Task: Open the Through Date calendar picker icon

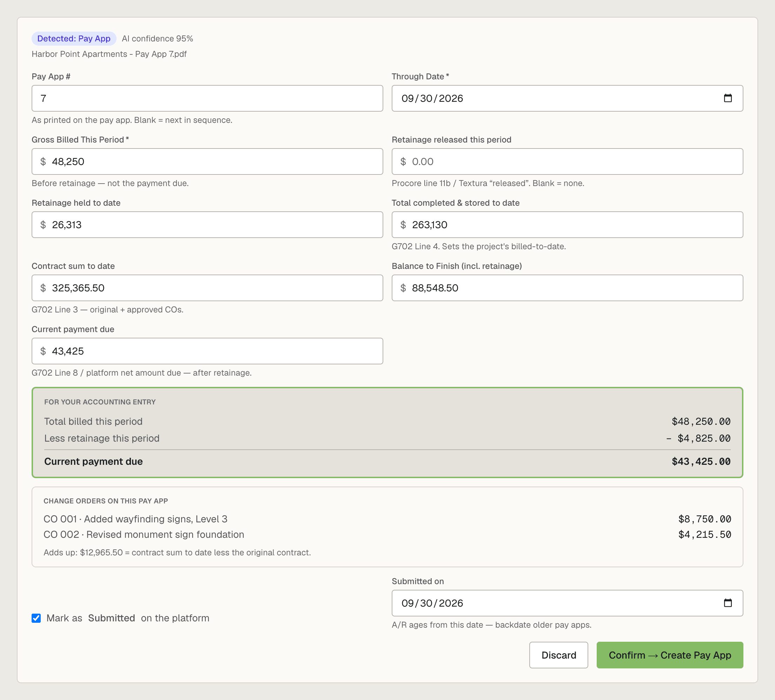Action: click(x=728, y=98)
